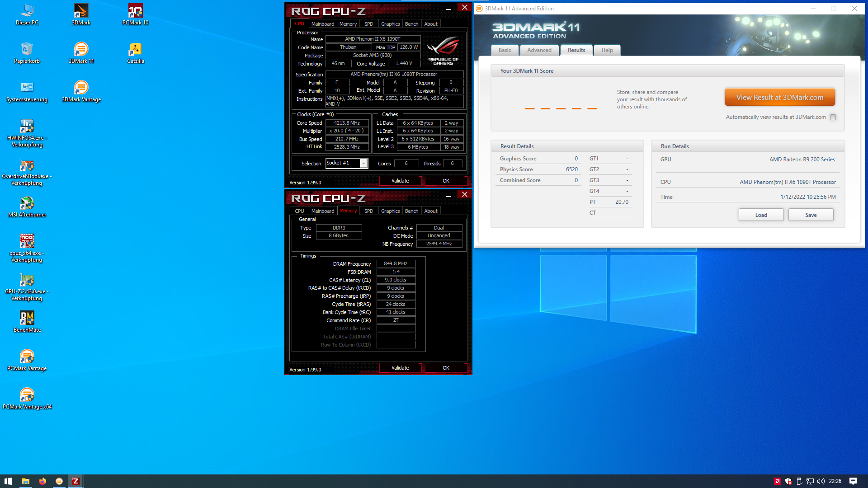Select the AMD Radeon R9 200 Series text
868x488 pixels.
tap(802, 160)
